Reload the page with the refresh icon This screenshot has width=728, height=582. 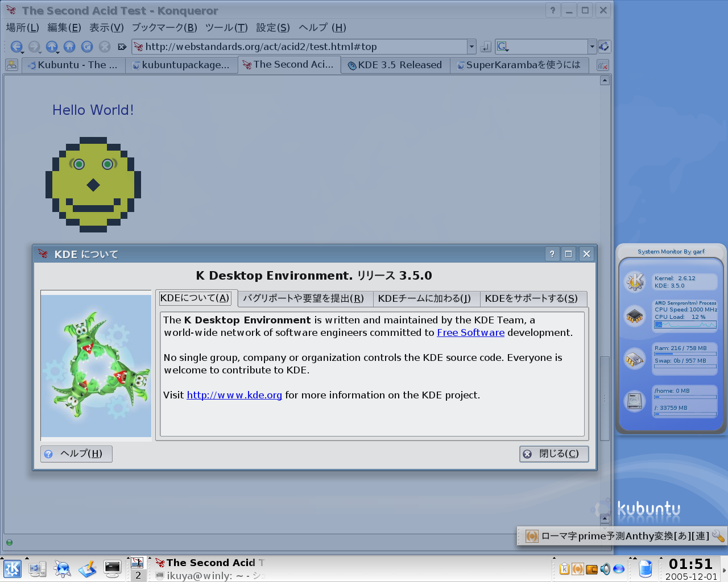[87, 47]
